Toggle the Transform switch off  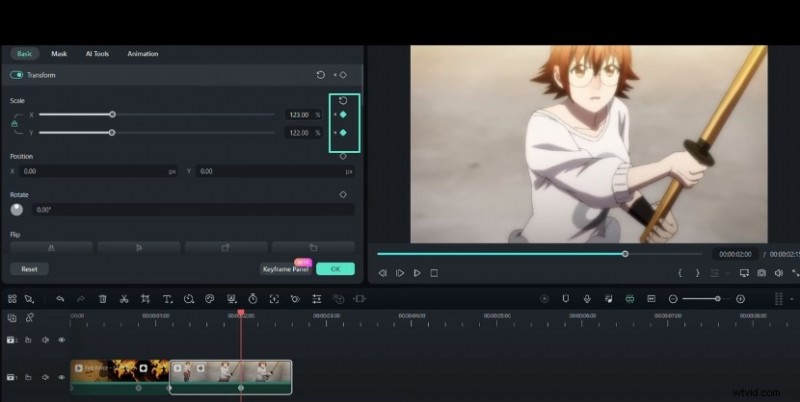(x=16, y=75)
